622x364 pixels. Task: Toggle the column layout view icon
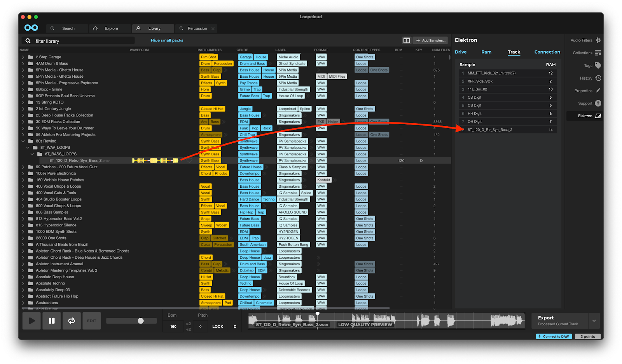pyautogui.click(x=407, y=40)
